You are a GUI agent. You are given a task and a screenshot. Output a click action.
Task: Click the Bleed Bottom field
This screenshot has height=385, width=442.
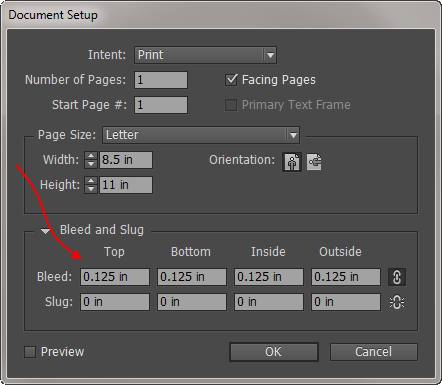192,277
